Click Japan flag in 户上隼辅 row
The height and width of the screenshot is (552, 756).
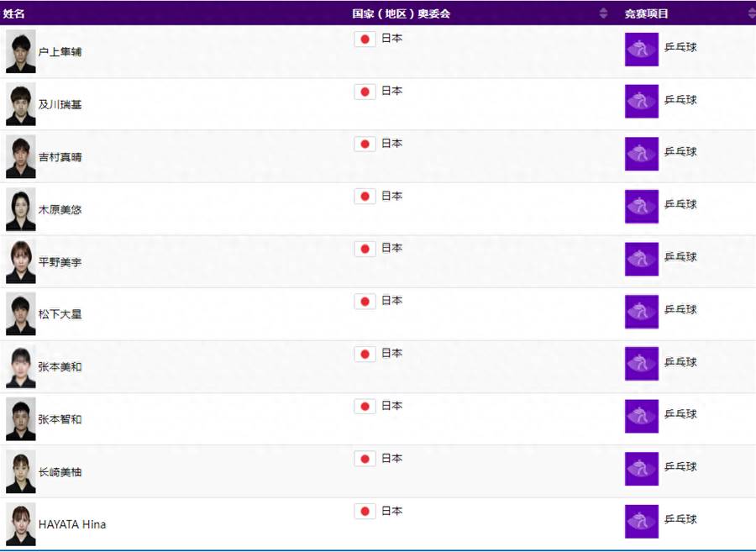365,39
